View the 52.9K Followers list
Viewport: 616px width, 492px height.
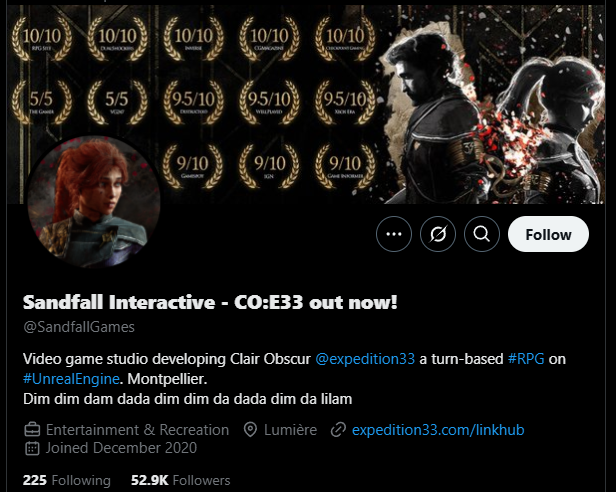[181, 480]
